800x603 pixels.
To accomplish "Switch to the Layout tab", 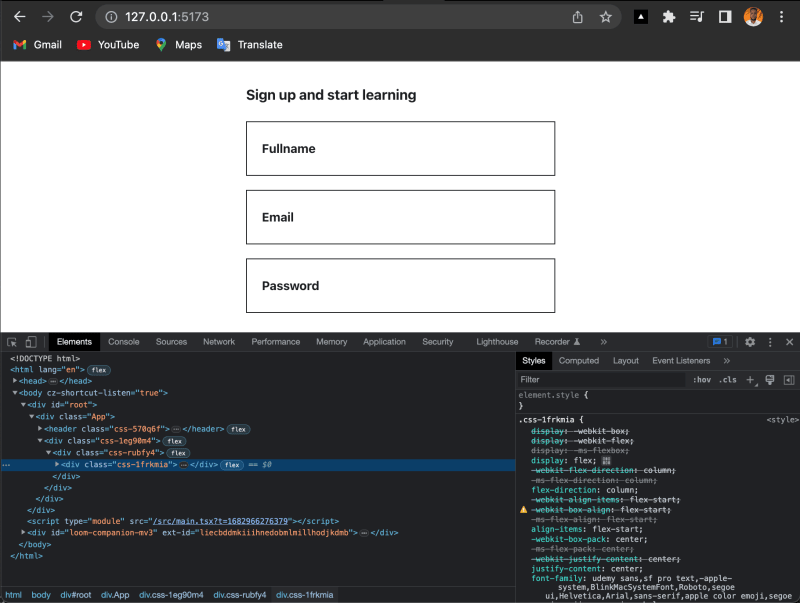I will 626,361.
